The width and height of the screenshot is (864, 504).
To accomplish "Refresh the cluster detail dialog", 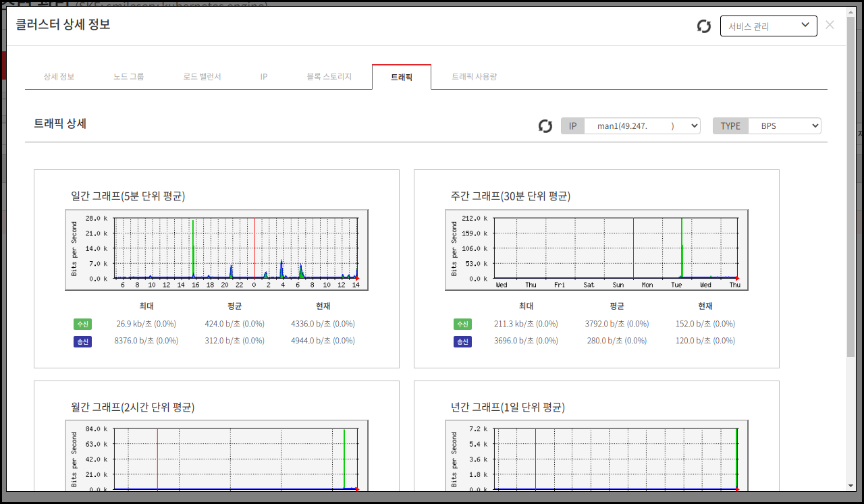I will tap(704, 26).
